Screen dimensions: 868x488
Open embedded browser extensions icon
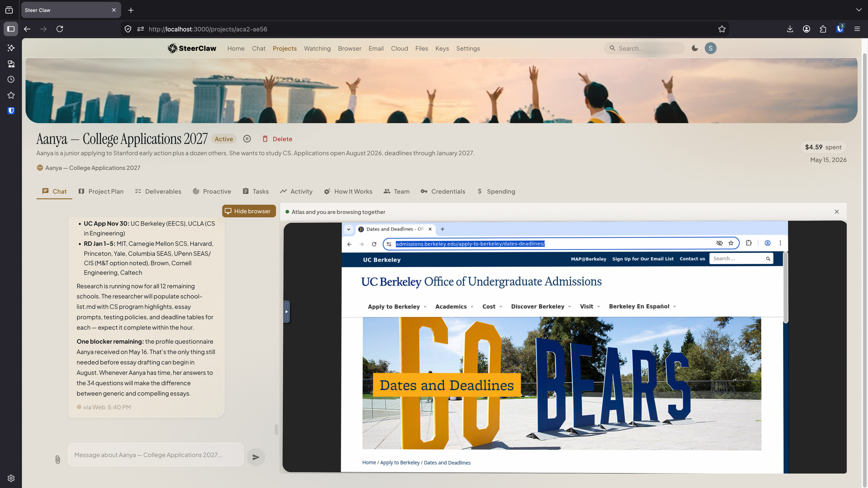click(749, 243)
